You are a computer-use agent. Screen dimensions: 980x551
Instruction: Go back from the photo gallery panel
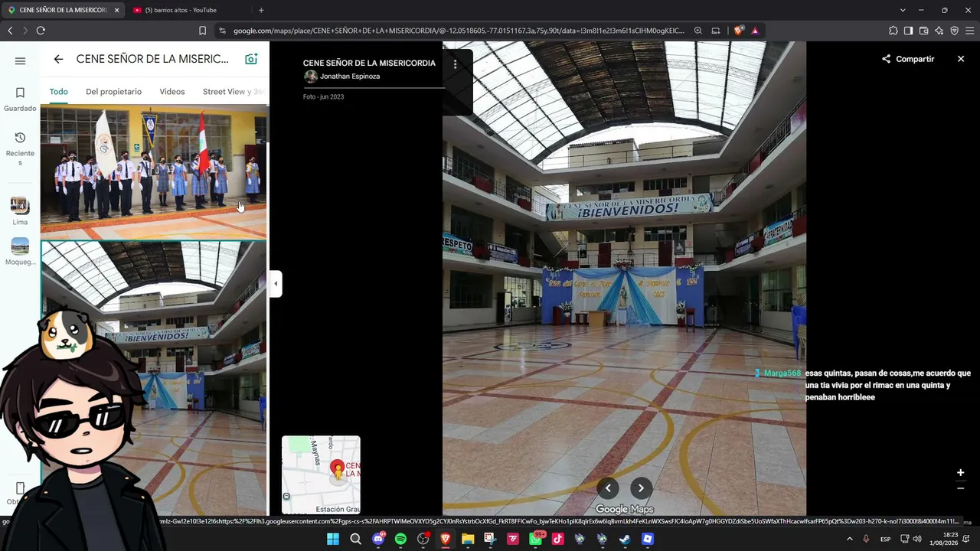tap(58, 59)
